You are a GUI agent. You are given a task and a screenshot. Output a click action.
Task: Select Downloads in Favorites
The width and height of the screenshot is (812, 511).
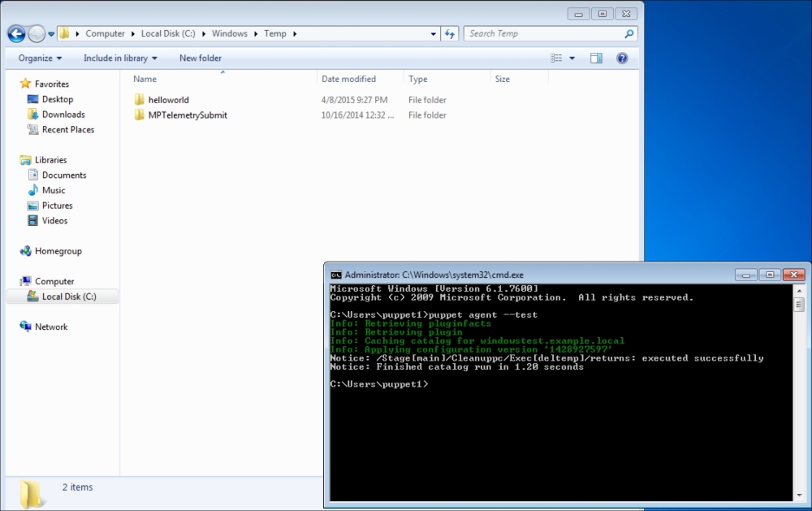(63, 115)
